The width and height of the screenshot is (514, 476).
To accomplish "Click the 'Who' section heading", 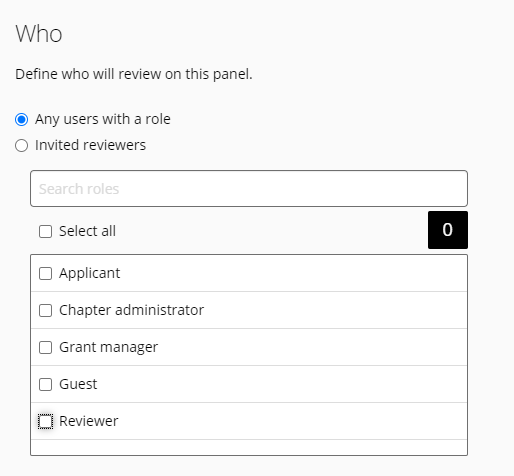I will click(39, 34).
